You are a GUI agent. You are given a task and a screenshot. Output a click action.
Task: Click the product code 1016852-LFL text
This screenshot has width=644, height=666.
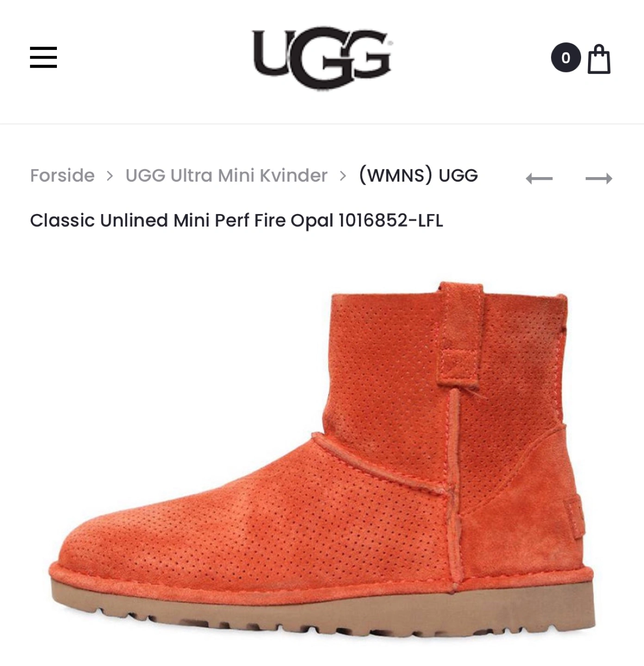[x=391, y=220]
